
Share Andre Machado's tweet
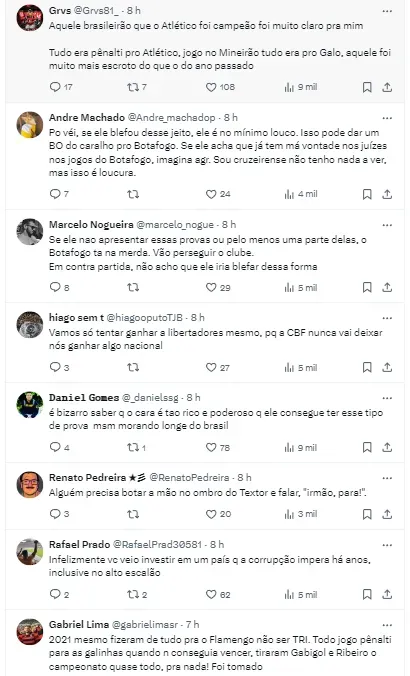387,194
